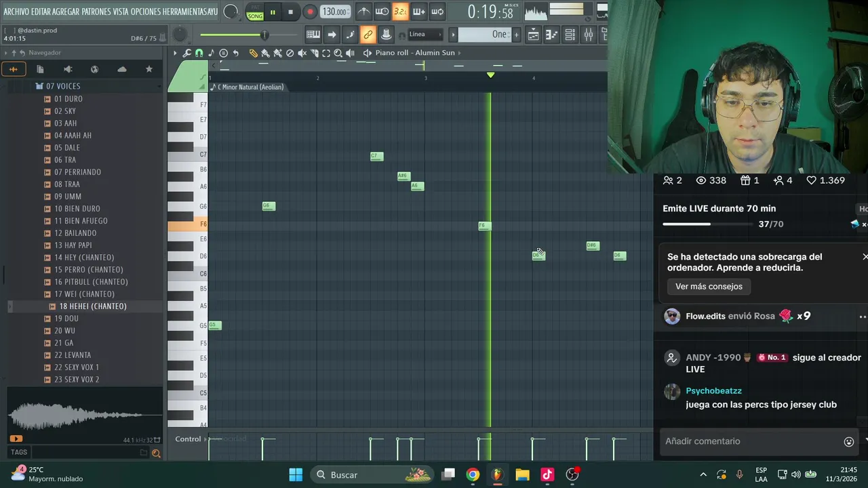
Task: Add new pattern with plus button
Action: click(516, 35)
